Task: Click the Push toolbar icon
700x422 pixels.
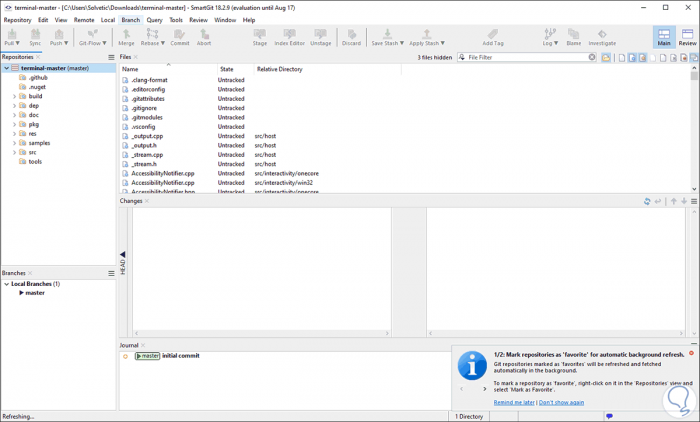Action: (x=58, y=37)
